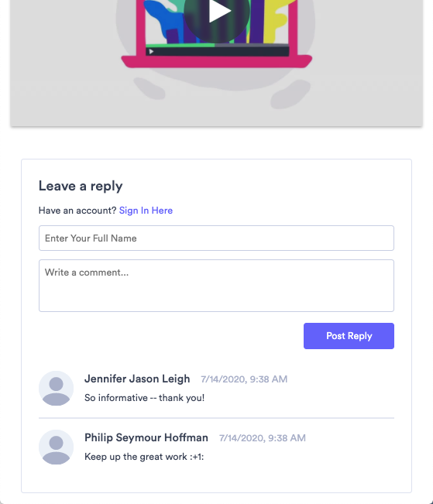Open the Sign In Here link
The width and height of the screenshot is (433, 504).
(146, 211)
